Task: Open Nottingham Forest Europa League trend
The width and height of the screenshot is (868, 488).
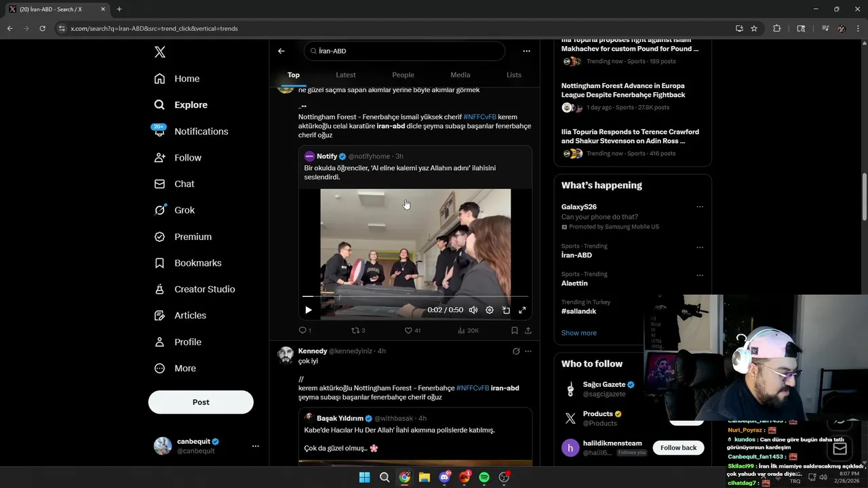Action: (x=623, y=90)
